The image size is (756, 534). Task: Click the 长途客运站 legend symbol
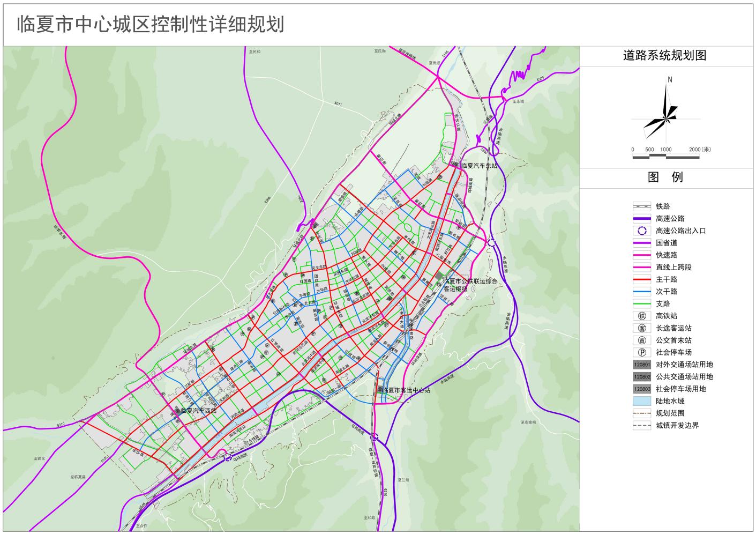tap(641, 328)
